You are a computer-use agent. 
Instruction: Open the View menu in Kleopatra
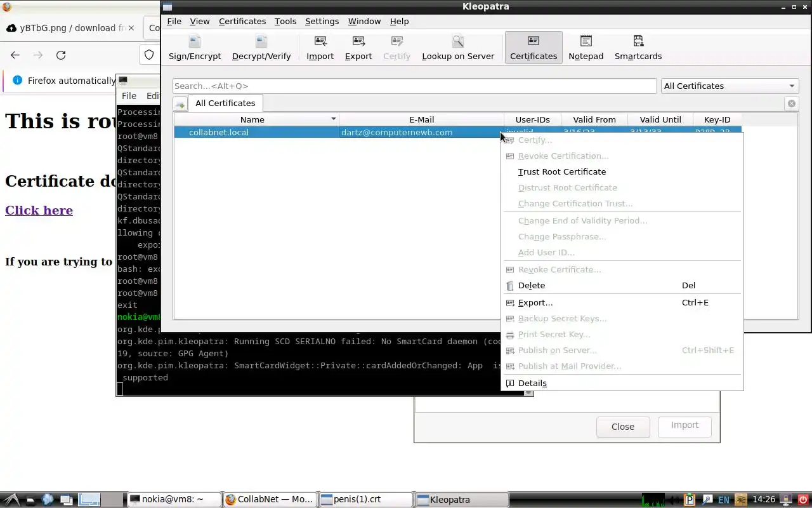(x=200, y=21)
